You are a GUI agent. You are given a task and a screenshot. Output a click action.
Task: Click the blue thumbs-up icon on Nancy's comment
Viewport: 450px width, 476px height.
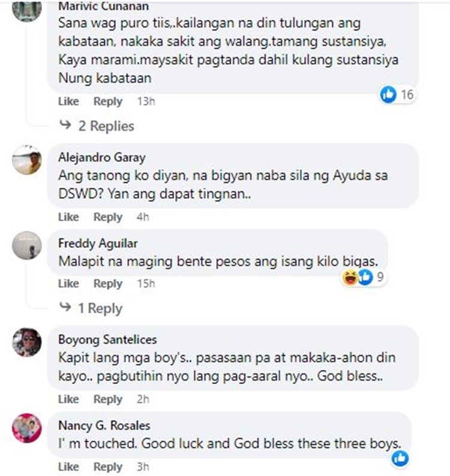(x=400, y=459)
